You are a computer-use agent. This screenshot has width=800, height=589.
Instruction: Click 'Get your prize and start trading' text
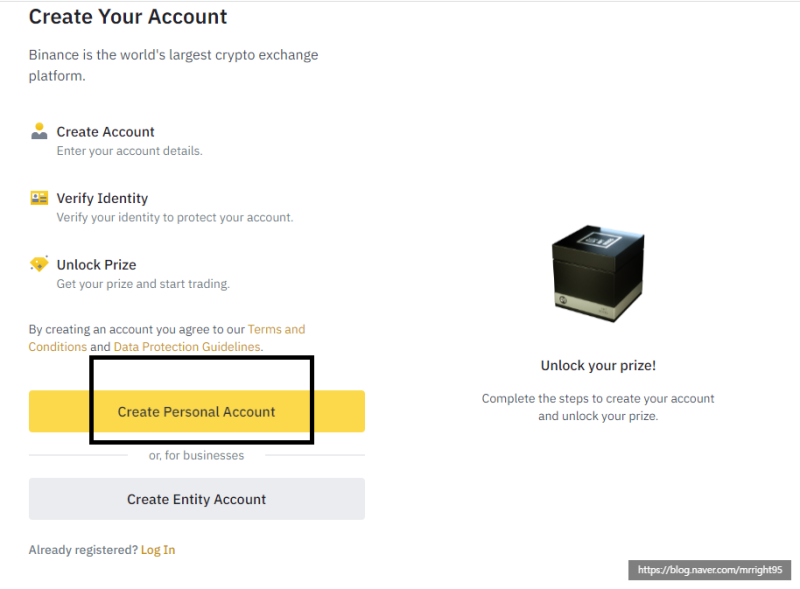pos(143,284)
